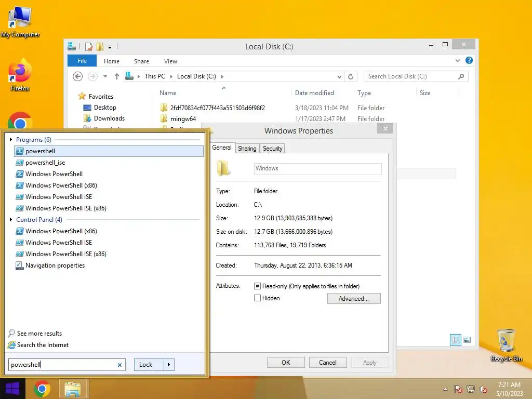The height and width of the screenshot is (399, 532).
Task: Open Explorer Help question mark icon
Action: point(469,60)
